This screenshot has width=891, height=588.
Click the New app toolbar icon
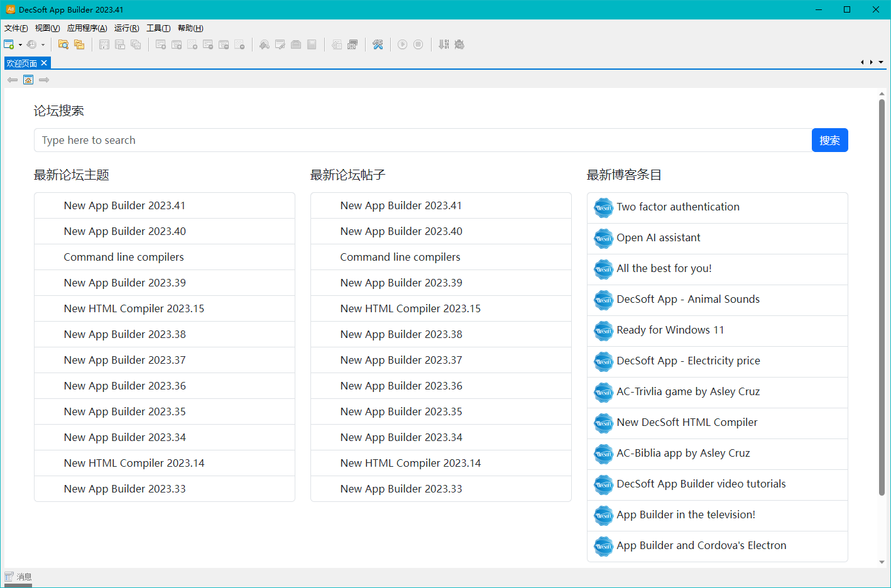coord(9,45)
